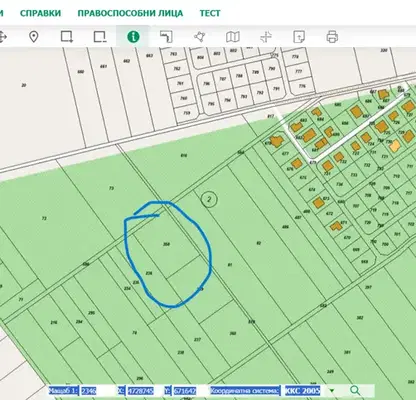The width and height of the screenshot is (416, 400).
Task: Expand the coordinate system dropdown arrow
Action: (x=332, y=390)
